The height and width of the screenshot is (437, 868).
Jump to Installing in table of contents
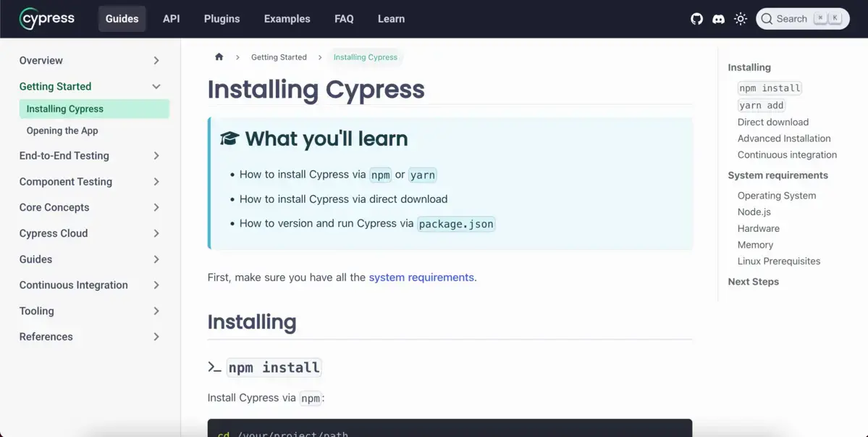tap(749, 67)
